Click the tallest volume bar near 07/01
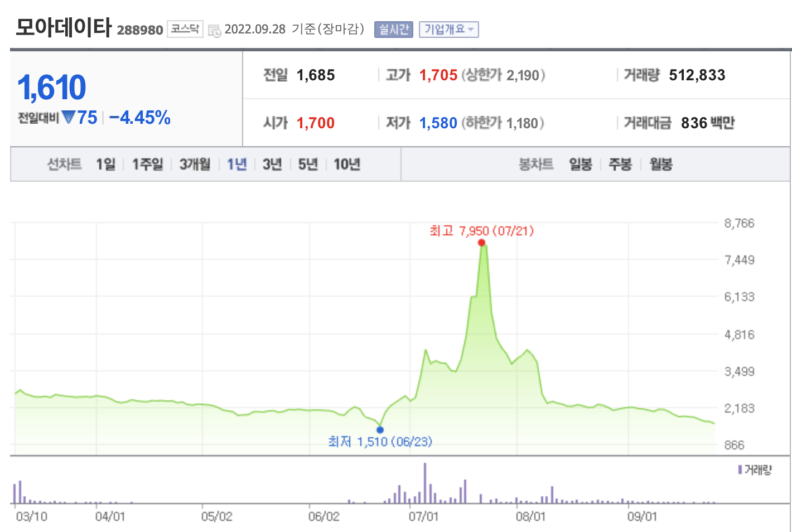Viewport: 792px width, 532px height. [425, 483]
